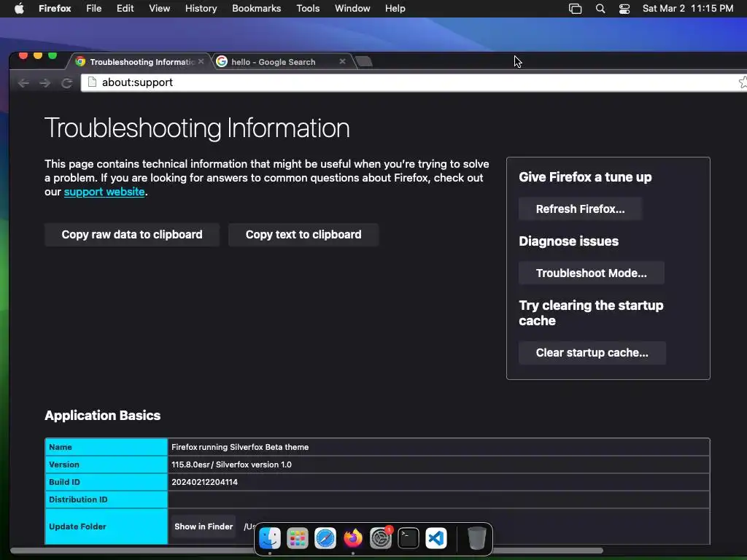Reload the page with the refresh icon
The height and width of the screenshot is (560, 747).
[x=66, y=83]
